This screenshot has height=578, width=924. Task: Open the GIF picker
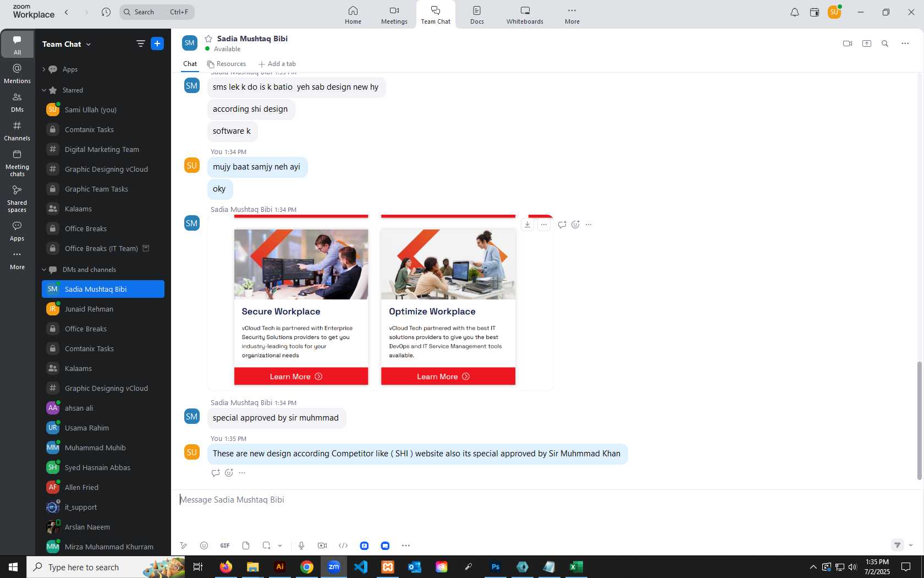(225, 546)
